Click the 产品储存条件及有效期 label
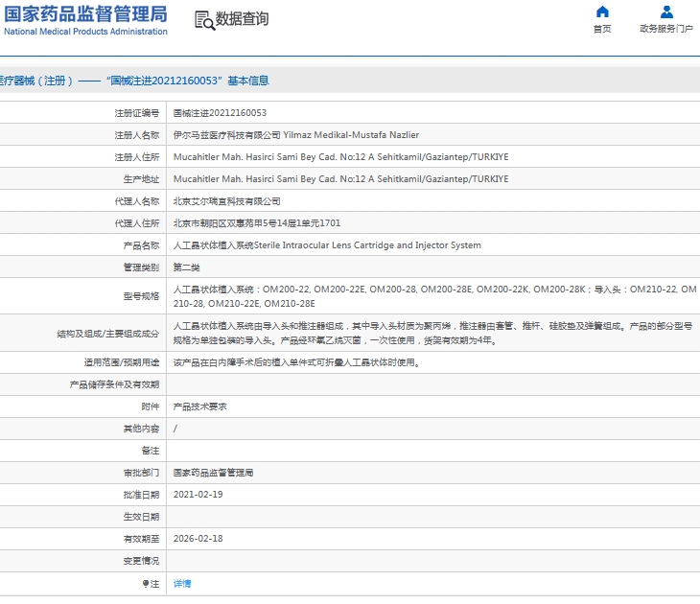Viewport: 700px width, 604px height. [114, 384]
